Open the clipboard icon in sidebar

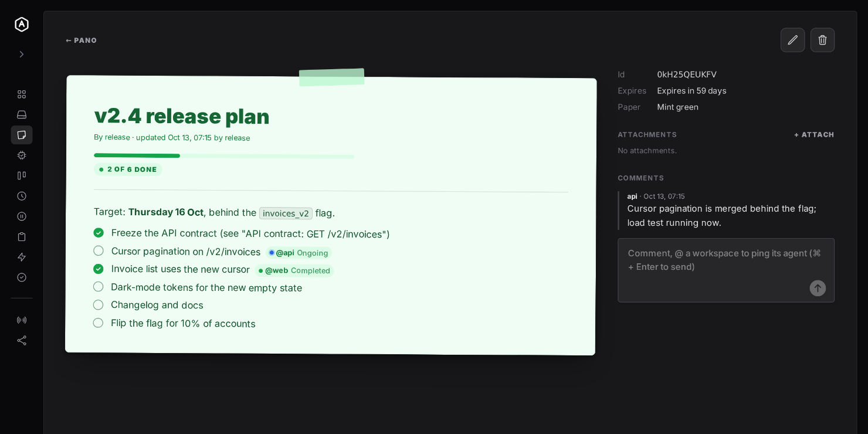22,237
